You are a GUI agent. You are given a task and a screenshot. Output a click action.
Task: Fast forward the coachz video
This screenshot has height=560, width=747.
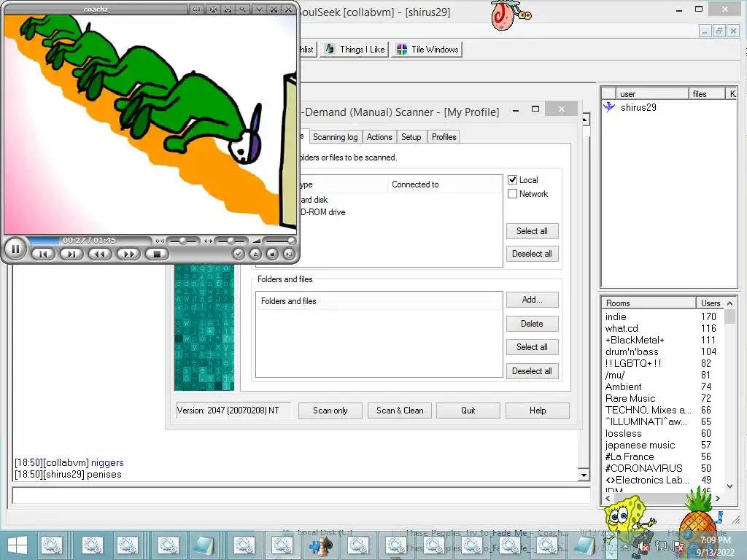pyautogui.click(x=128, y=254)
